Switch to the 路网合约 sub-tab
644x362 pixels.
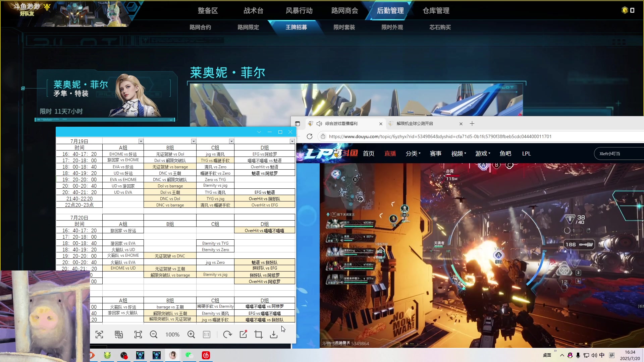point(200,27)
